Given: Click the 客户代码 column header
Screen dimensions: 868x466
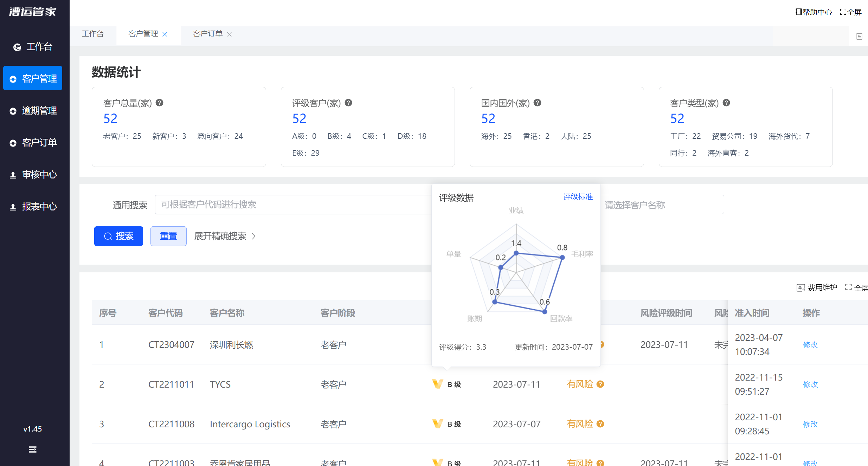Looking at the screenshot, I should (x=165, y=313).
